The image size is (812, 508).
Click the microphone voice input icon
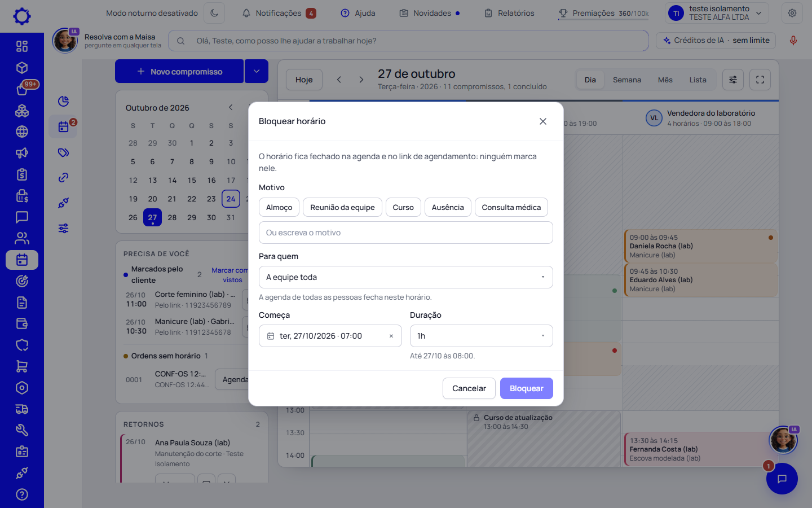pos(793,41)
